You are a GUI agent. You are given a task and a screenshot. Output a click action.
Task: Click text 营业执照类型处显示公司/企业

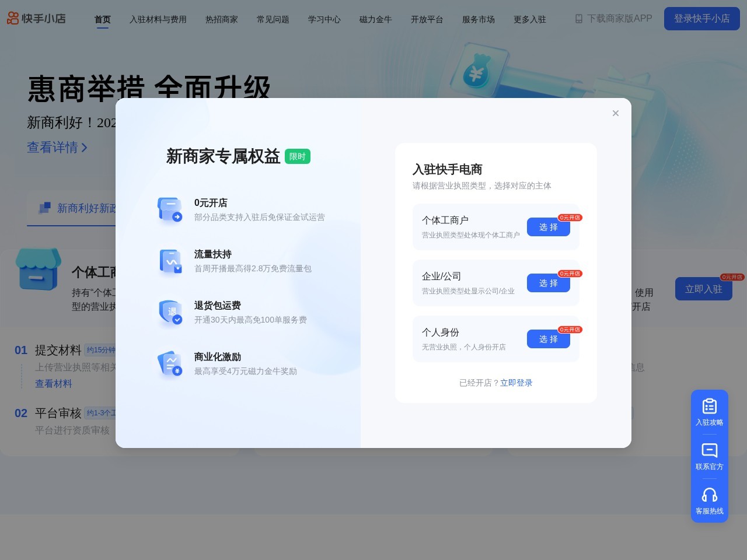tap(468, 291)
